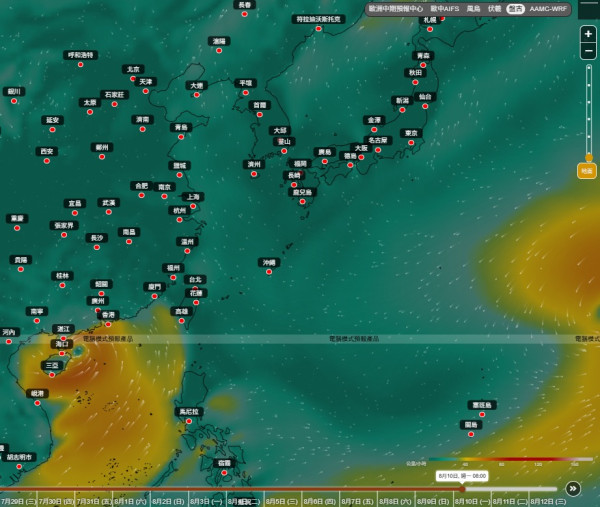The image size is (600, 507).
Task: Select the 三亞 city marker
Action: (52, 375)
